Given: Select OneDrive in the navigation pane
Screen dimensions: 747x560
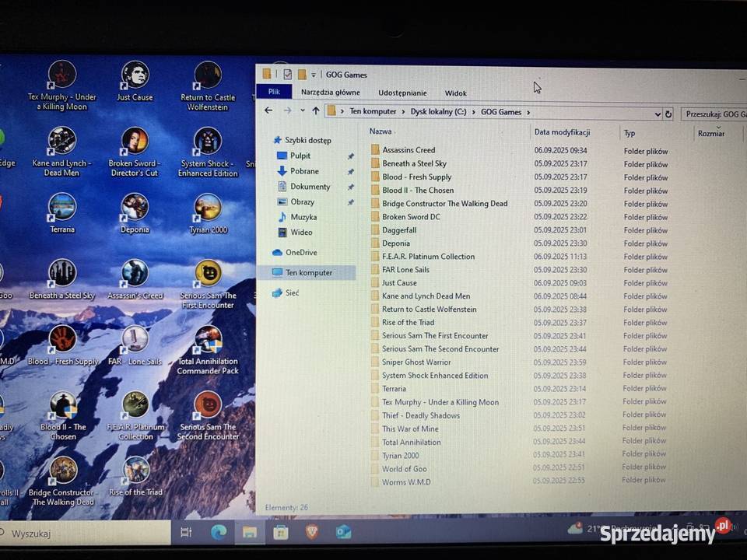Looking at the screenshot, I should coord(301,252).
